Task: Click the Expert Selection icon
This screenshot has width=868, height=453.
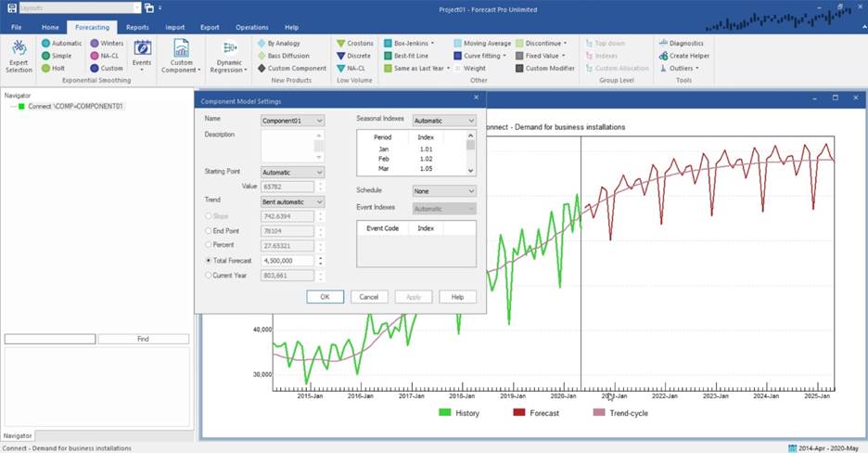Action: [18, 53]
